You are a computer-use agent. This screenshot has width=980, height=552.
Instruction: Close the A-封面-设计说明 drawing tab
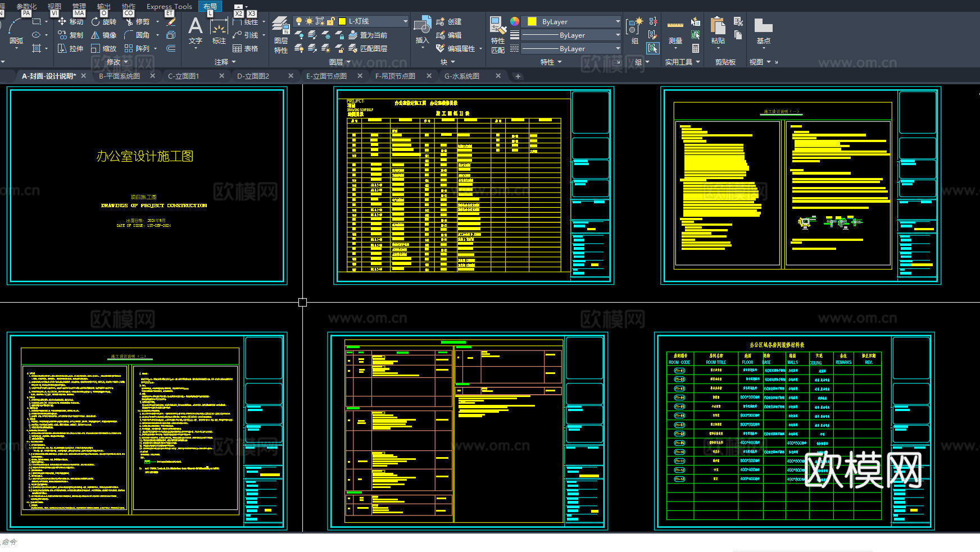point(84,76)
